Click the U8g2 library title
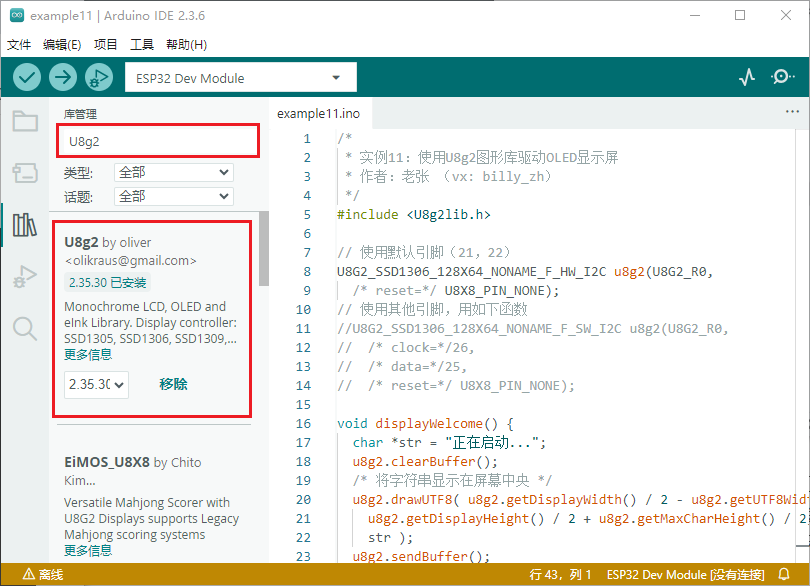Viewport: 810px width, 586px height. tap(81, 242)
